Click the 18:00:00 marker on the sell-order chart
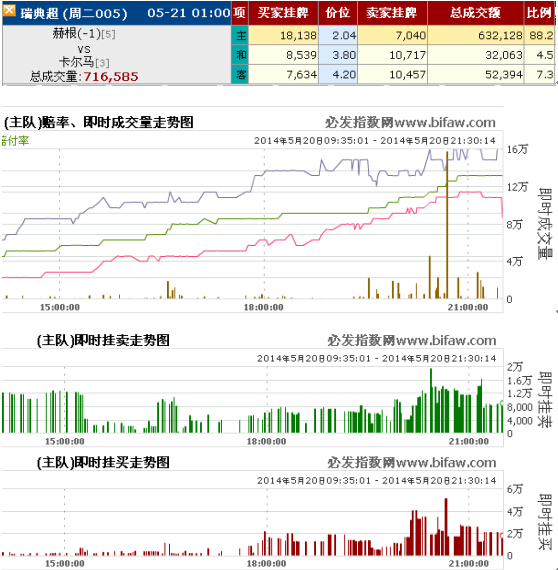The width and height of the screenshot is (558, 570). 266,441
